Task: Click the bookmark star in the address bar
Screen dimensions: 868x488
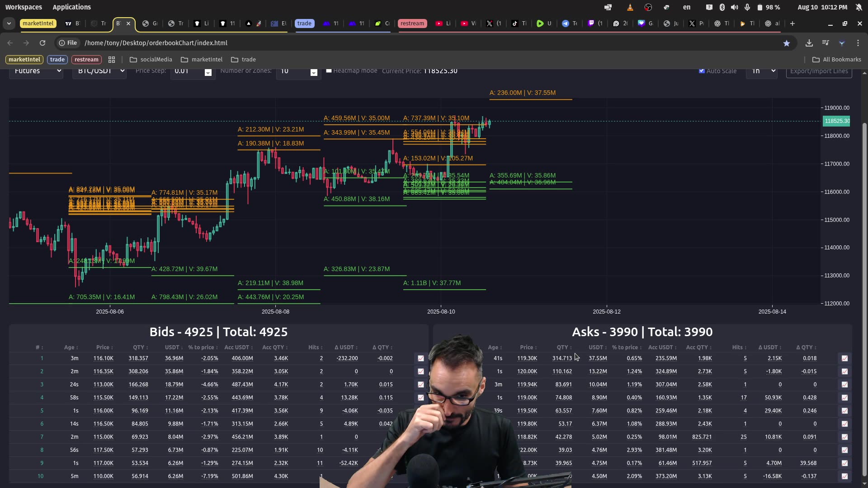Action: click(787, 43)
